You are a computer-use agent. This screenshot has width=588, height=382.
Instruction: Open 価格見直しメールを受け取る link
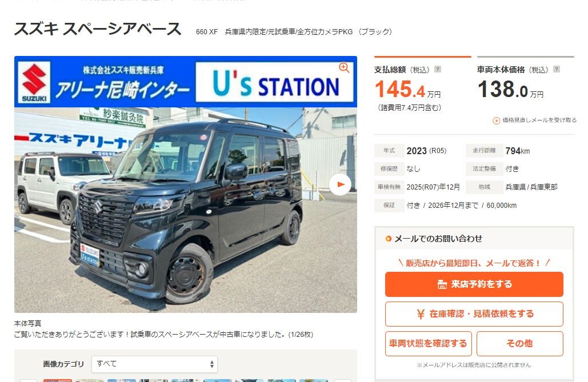[539, 120]
